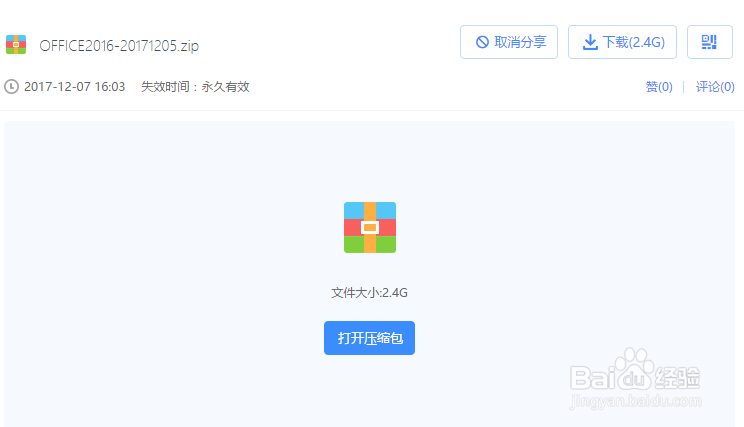Viewport: 744px width, 427px height.
Task: Open the archive with 打开压缩包
Action: coord(369,338)
